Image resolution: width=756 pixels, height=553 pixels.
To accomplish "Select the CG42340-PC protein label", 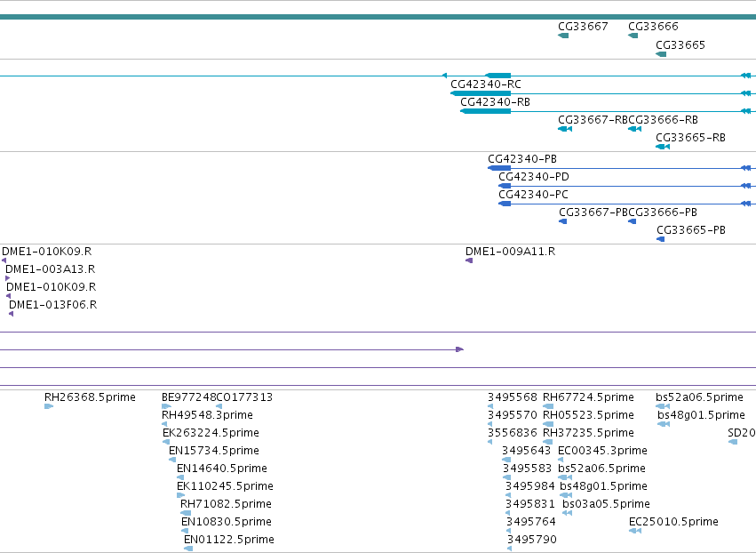I will pyautogui.click(x=533, y=195).
